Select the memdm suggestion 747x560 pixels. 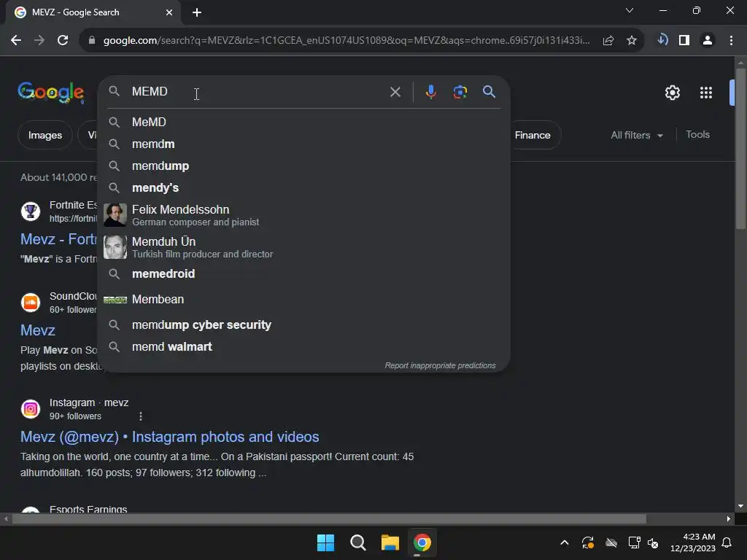[x=304, y=144]
